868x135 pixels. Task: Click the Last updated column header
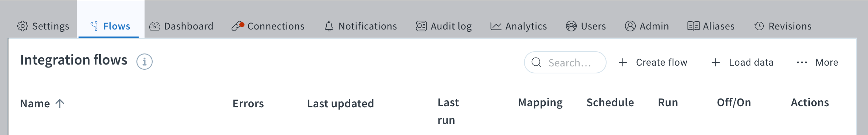pyautogui.click(x=340, y=104)
